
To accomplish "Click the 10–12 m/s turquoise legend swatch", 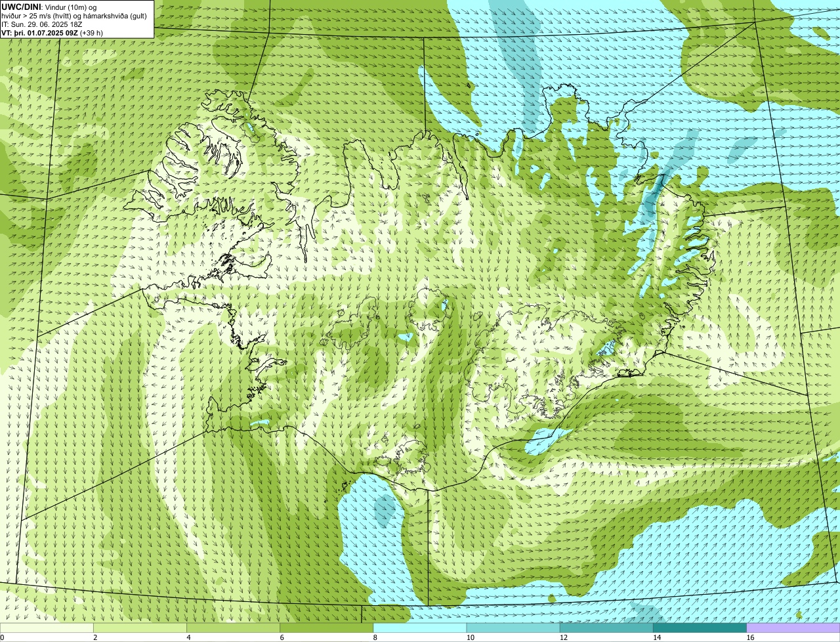I will (513, 628).
